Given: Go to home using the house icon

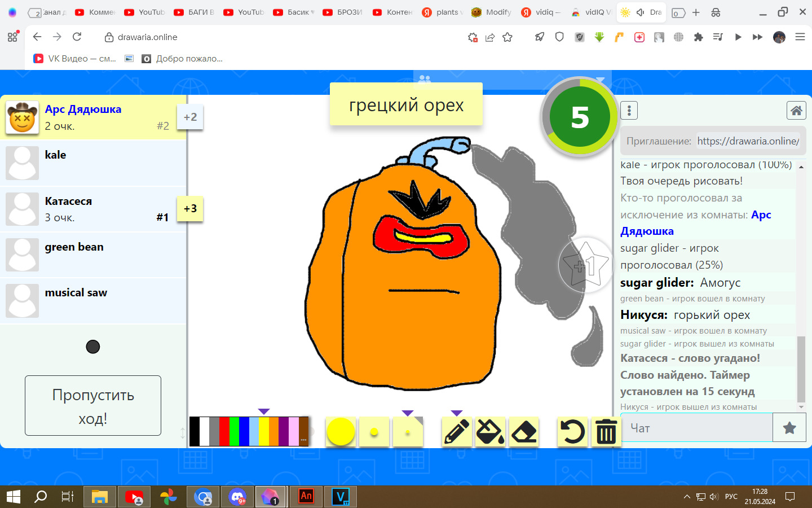Looking at the screenshot, I should (x=796, y=111).
